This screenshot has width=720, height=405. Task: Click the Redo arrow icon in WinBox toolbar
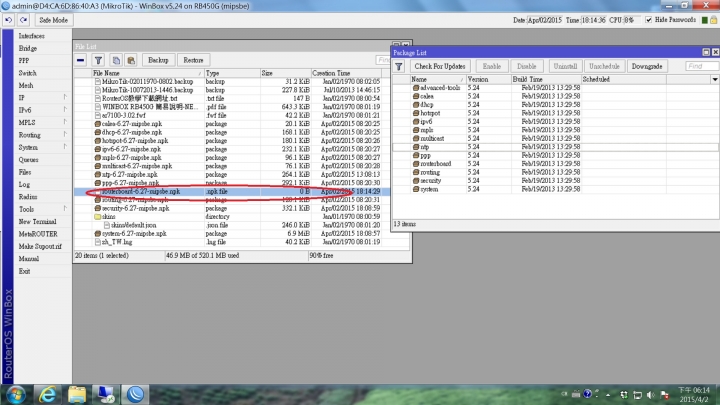[x=23, y=20]
